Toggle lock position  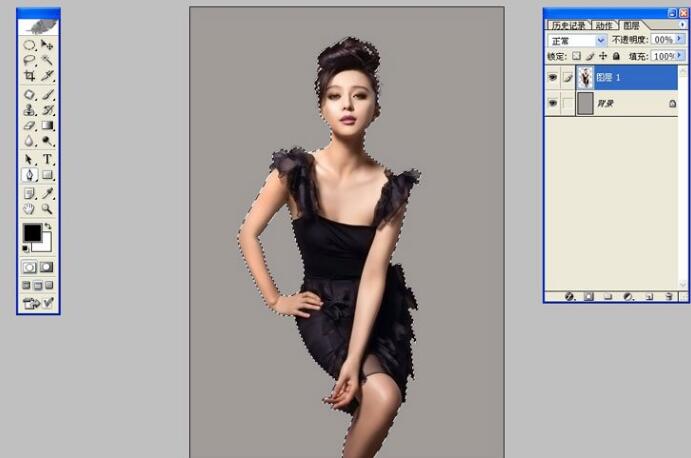pyautogui.click(x=603, y=56)
